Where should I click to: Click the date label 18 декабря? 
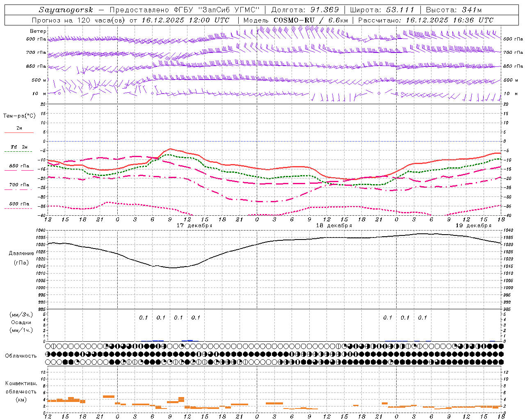tap(333, 226)
